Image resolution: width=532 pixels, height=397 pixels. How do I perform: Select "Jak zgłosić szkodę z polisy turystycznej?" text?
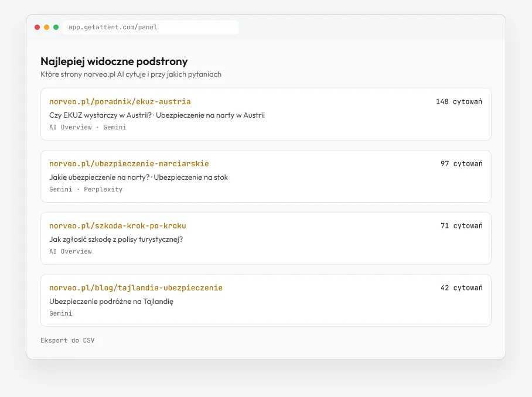pos(116,239)
